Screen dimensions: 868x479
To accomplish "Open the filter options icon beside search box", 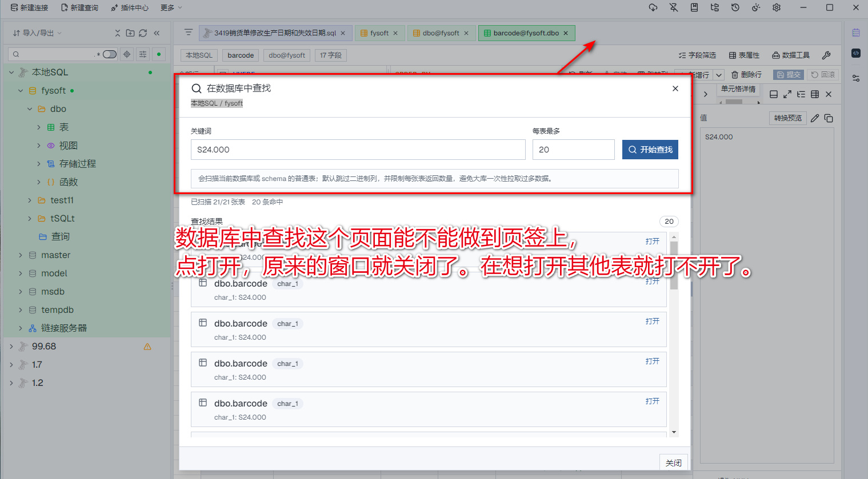I will [143, 54].
